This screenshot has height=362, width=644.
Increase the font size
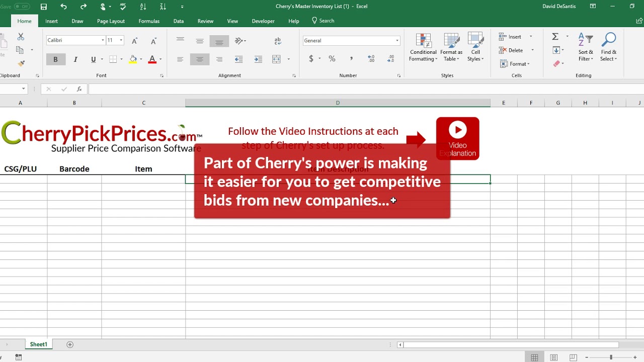coord(134,41)
